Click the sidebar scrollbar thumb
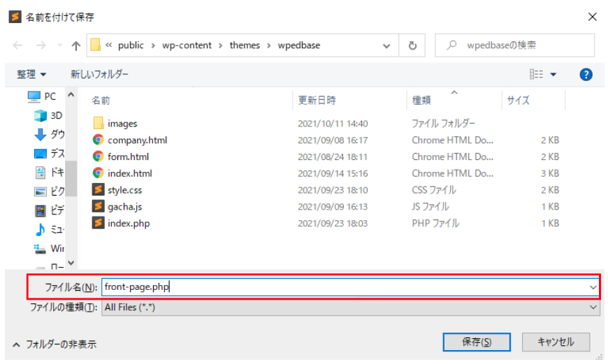 pos(71,178)
